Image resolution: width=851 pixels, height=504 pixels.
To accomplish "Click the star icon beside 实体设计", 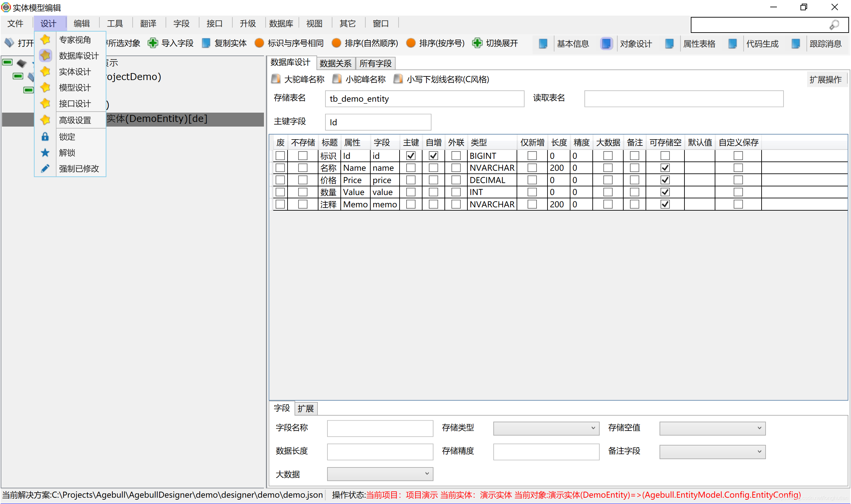I will [45, 71].
